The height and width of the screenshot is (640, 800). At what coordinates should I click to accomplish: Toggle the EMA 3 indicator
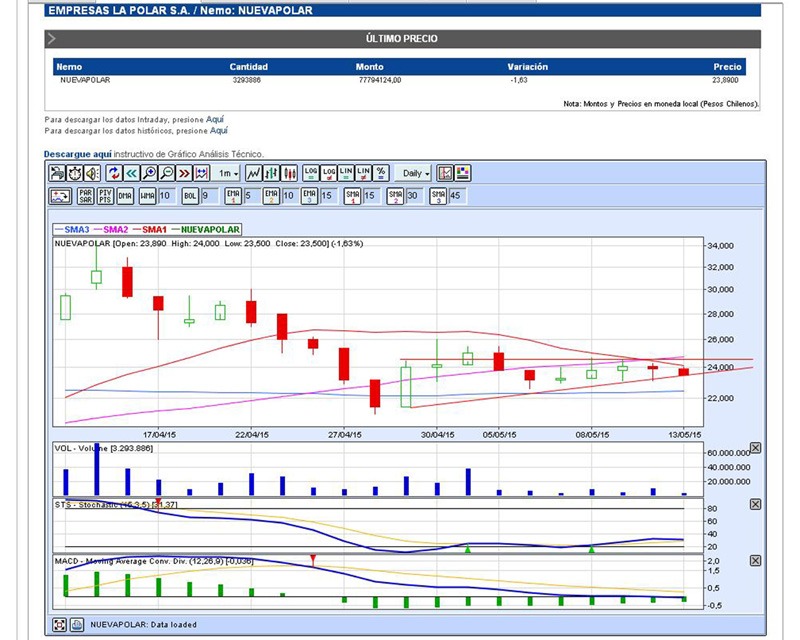309,196
